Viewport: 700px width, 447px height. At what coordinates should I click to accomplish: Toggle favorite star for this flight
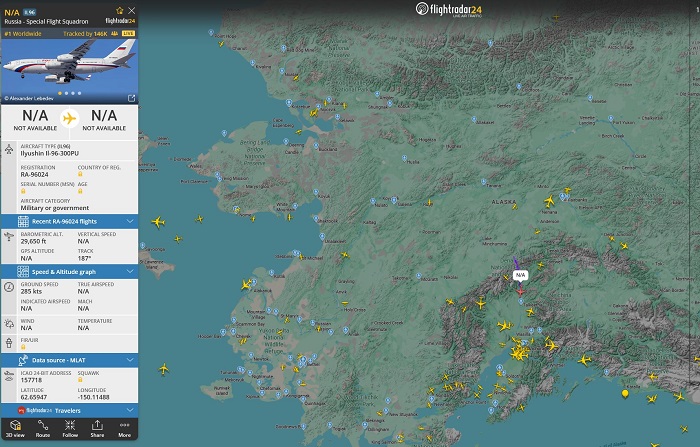(120, 10)
